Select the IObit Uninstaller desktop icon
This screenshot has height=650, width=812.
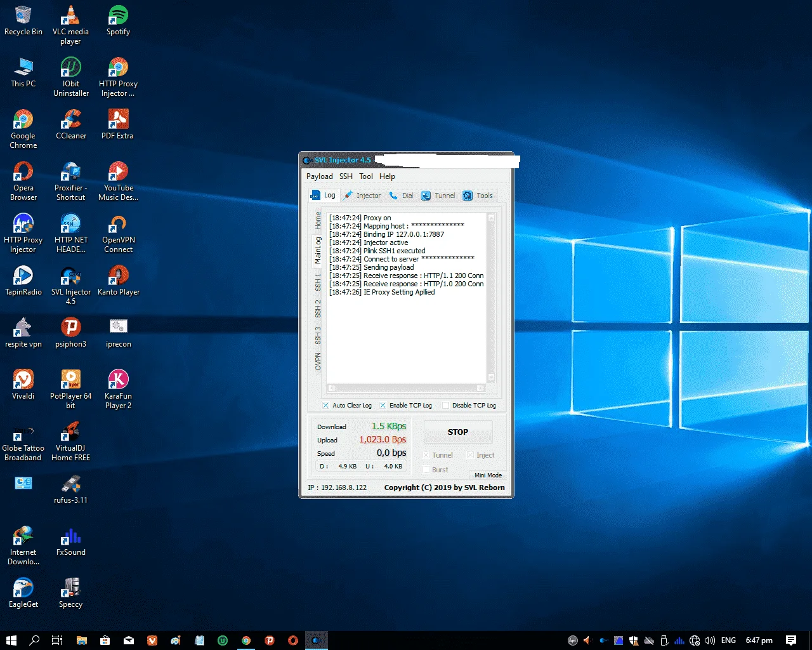(x=70, y=77)
